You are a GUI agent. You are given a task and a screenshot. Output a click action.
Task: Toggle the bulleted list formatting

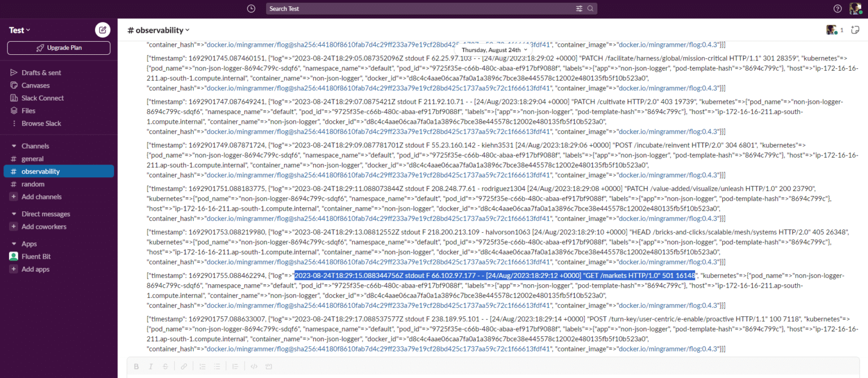217,366
